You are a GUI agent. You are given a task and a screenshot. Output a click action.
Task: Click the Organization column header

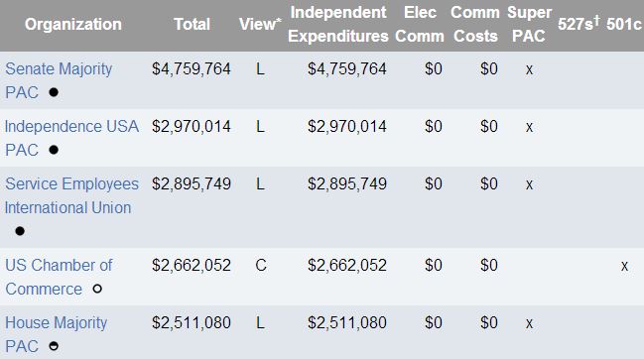pos(73,24)
